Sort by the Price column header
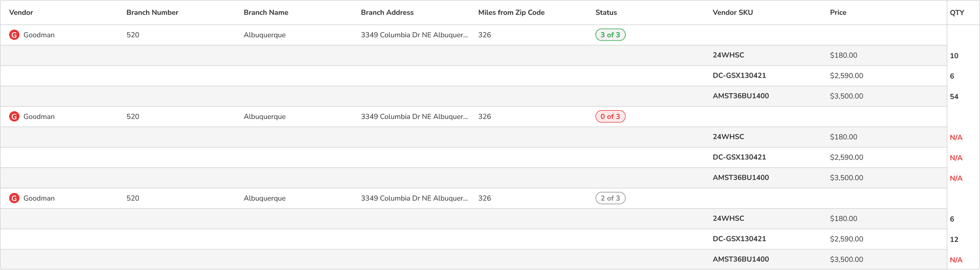Image resolution: width=980 pixels, height=270 pixels. 838,12
